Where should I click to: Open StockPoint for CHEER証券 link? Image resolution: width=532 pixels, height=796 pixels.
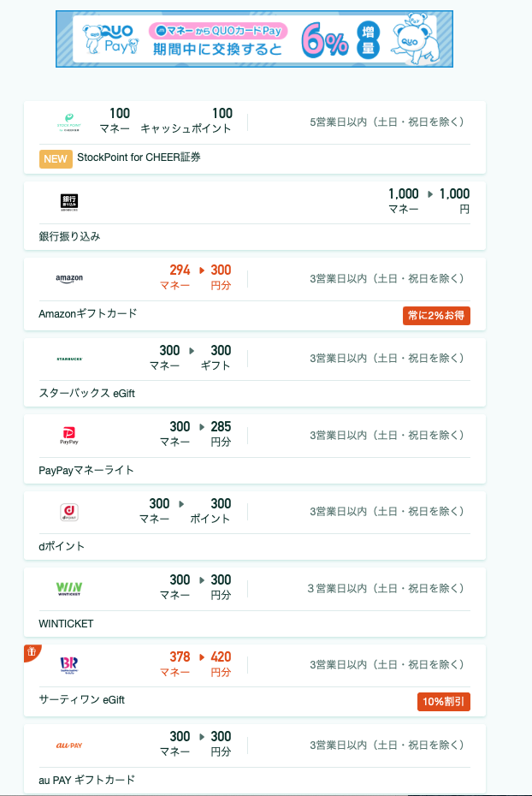pos(139,157)
